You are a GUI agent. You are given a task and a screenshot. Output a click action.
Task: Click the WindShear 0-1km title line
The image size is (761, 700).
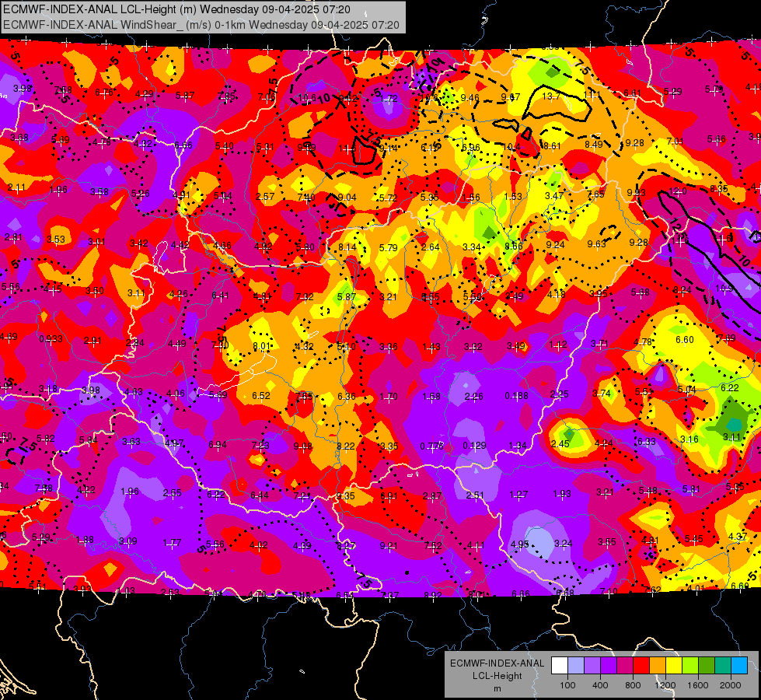(x=201, y=25)
